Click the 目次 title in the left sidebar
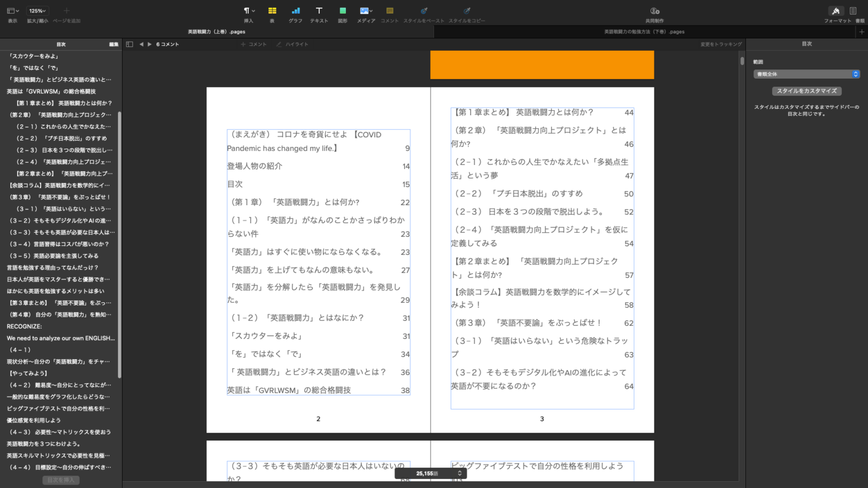 (61, 44)
